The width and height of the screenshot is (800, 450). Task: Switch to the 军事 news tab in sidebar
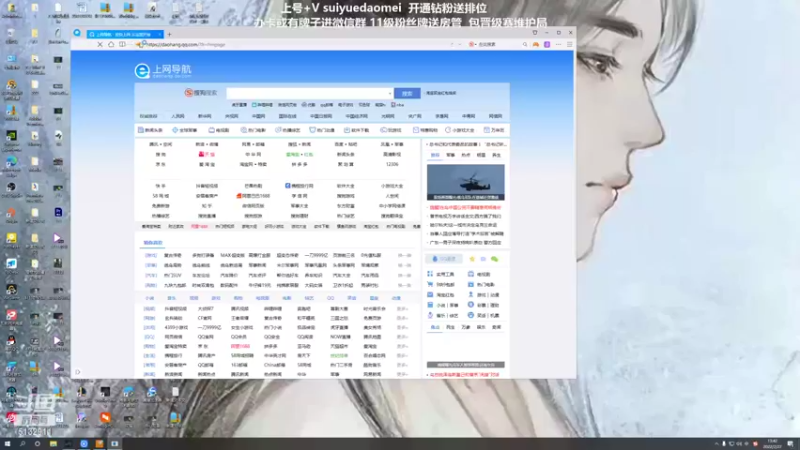450,155
